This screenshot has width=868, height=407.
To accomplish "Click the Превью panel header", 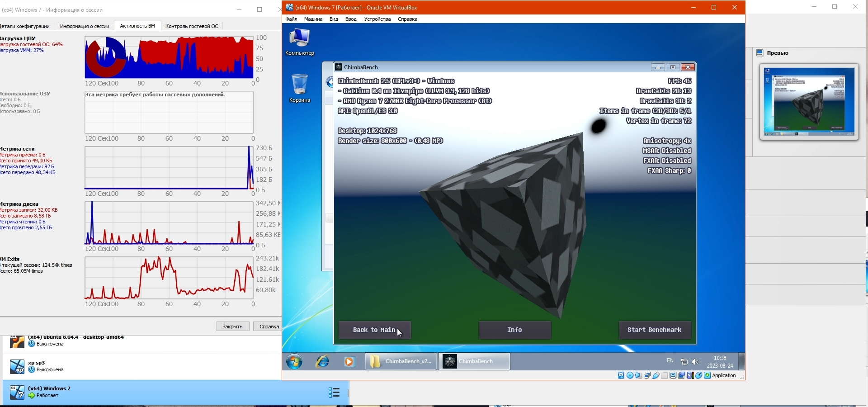I will click(x=778, y=53).
